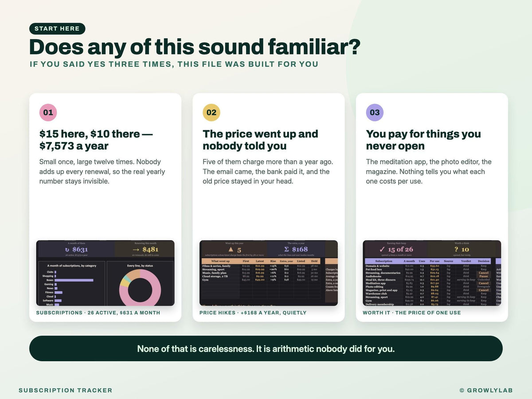Click the Cancel decision for Magazine, print and app
Viewport: 532px width, 399px height.
[x=484, y=290]
